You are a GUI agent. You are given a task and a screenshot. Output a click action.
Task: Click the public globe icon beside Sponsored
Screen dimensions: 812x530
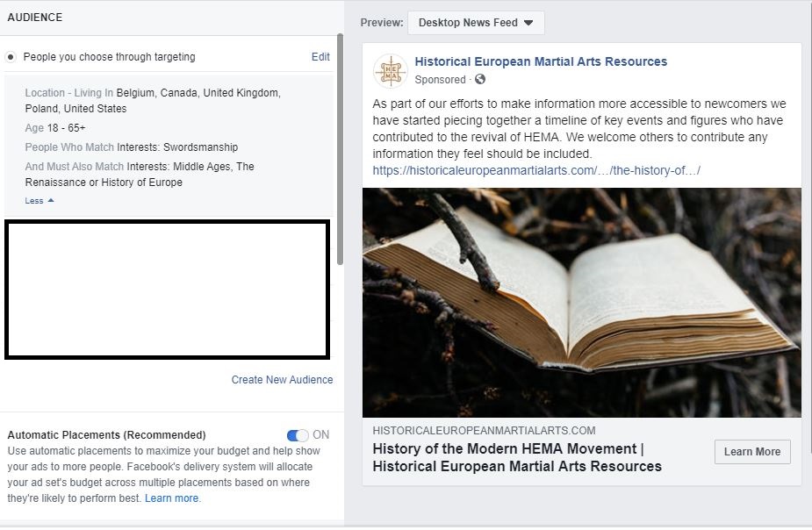click(x=480, y=79)
